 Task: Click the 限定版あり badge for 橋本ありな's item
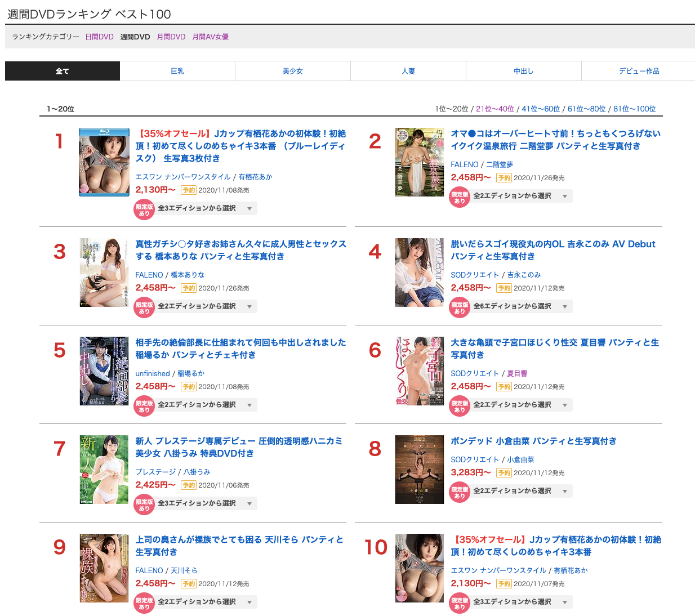pyautogui.click(x=144, y=307)
